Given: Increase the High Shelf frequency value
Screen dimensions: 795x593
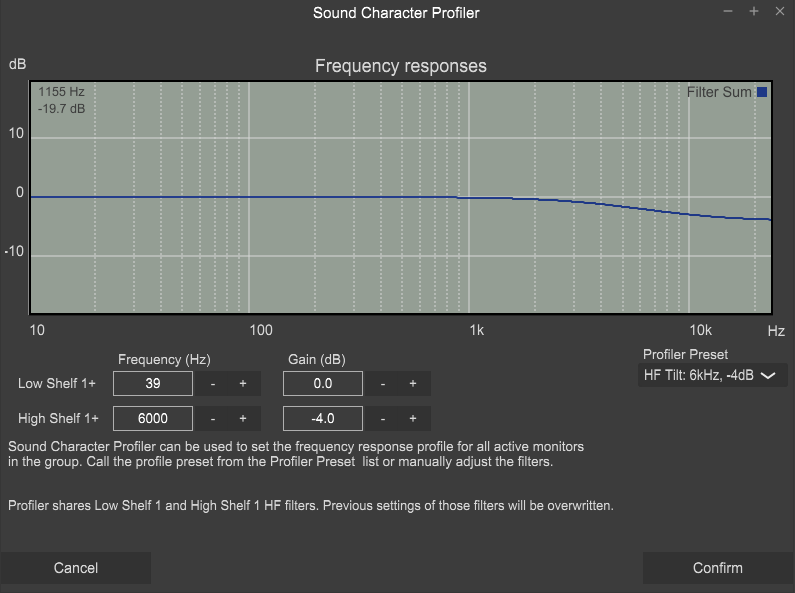Looking at the screenshot, I should pyautogui.click(x=242, y=419).
